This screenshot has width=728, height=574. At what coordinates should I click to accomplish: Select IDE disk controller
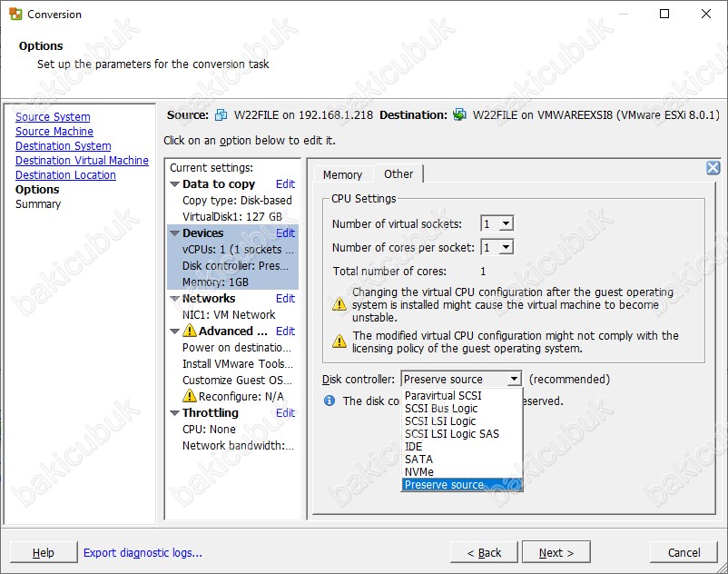pos(462,447)
